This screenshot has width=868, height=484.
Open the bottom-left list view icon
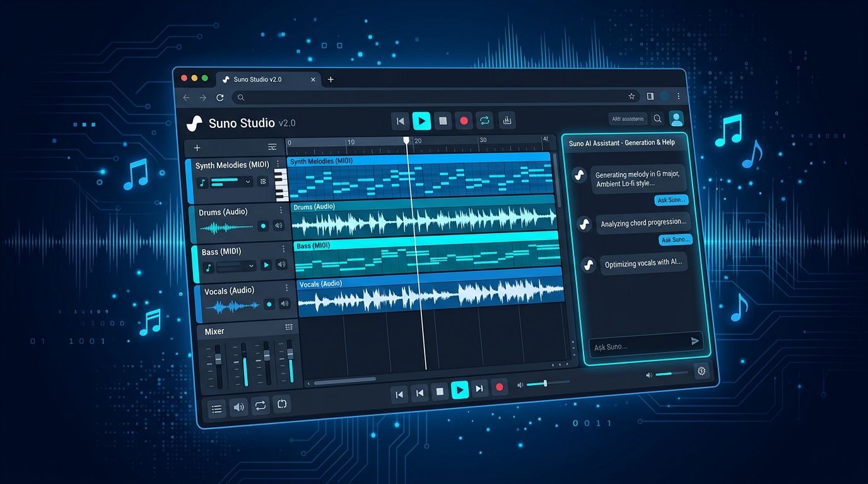pyautogui.click(x=216, y=409)
